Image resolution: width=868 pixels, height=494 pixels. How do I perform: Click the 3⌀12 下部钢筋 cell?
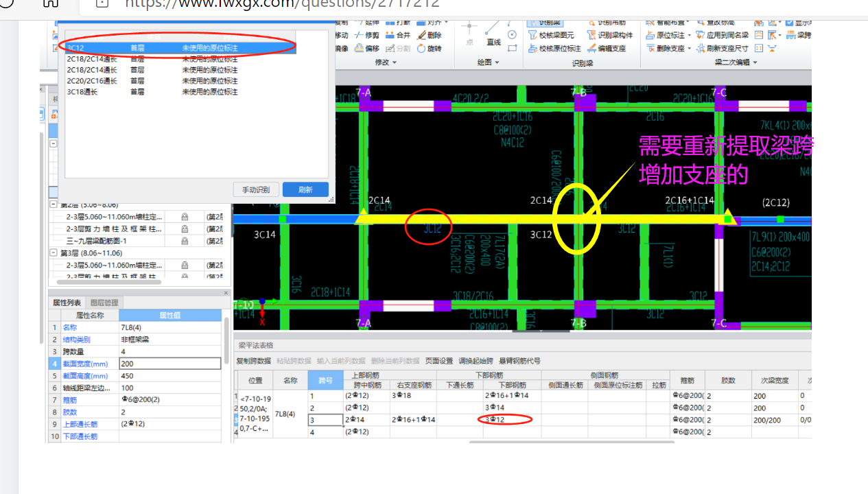512,420
